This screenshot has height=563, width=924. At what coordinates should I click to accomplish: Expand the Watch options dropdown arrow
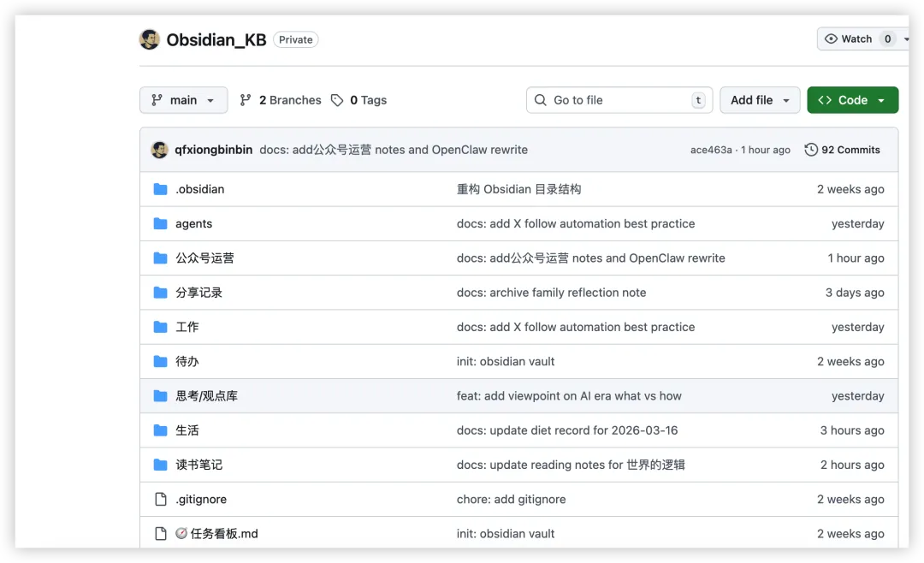906,39
